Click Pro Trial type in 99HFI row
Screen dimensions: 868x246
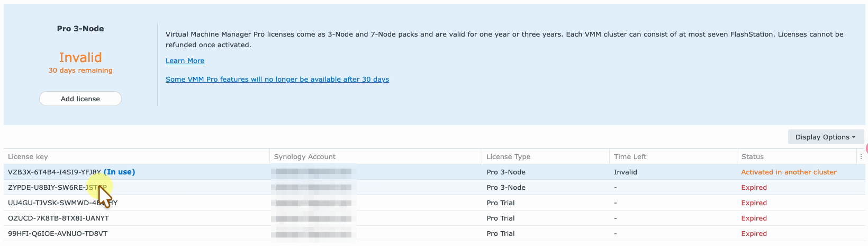[501, 234]
